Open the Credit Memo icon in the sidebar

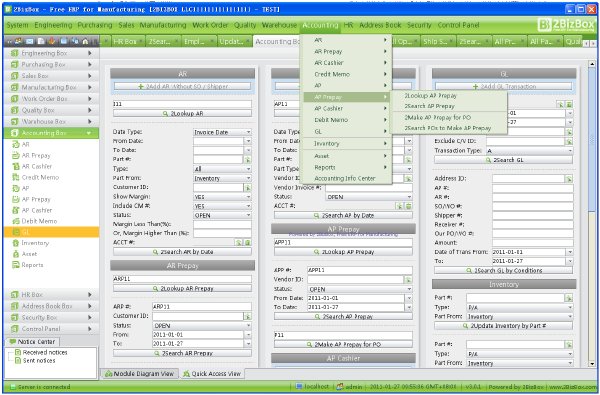pyautogui.click(x=16, y=177)
